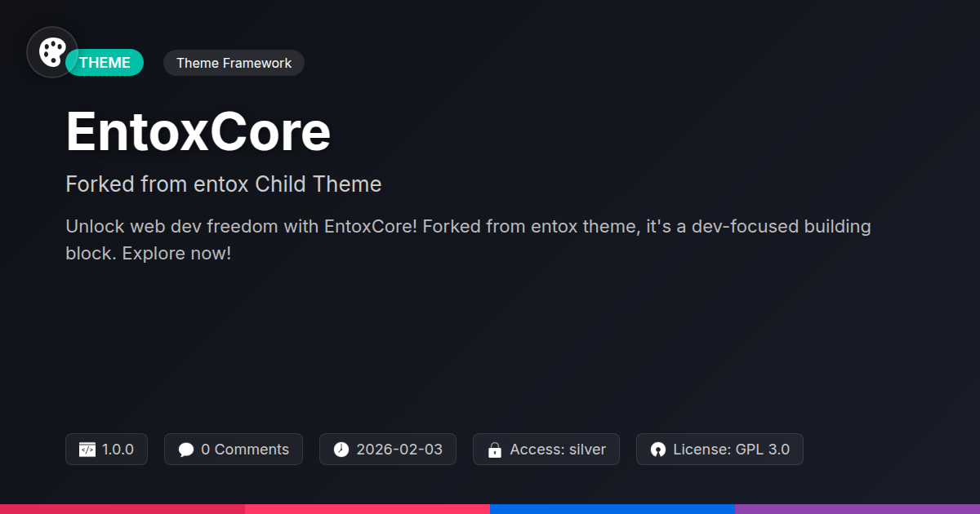The height and width of the screenshot is (514, 980).
Task: Click the Unlock web dev freedom description text
Action: click(468, 240)
